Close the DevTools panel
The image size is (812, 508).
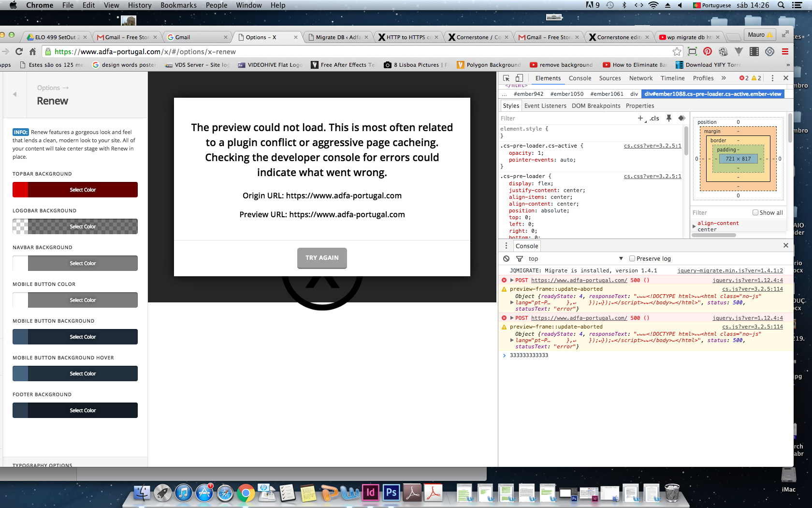point(786,78)
